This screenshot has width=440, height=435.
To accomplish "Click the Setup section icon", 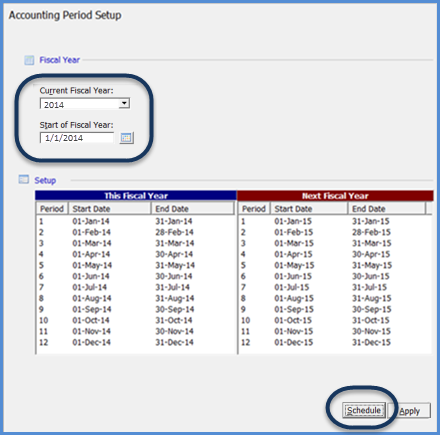I will 24,179.
